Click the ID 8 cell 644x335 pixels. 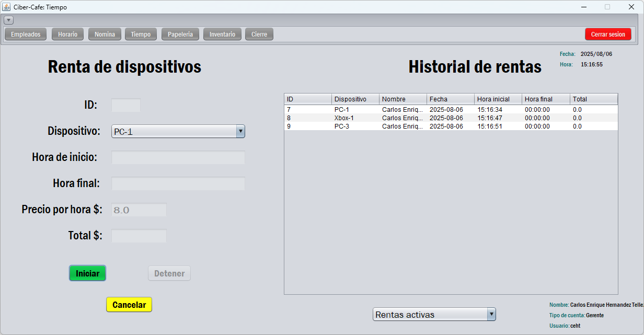[x=308, y=118]
